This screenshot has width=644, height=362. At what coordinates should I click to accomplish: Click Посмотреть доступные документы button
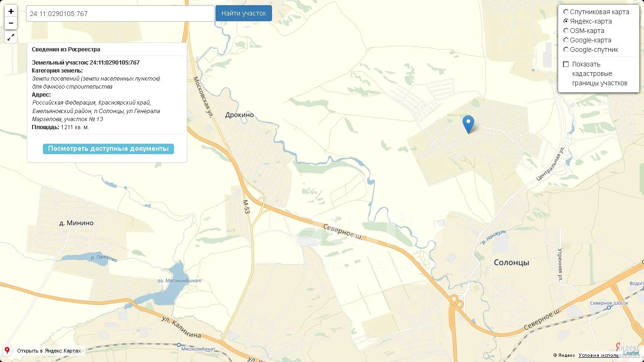pos(108,149)
